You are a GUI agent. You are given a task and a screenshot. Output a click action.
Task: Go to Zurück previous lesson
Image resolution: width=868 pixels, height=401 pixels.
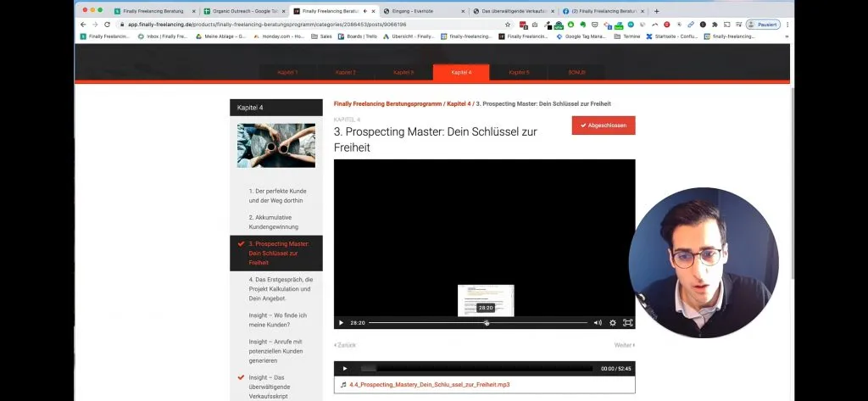345,345
